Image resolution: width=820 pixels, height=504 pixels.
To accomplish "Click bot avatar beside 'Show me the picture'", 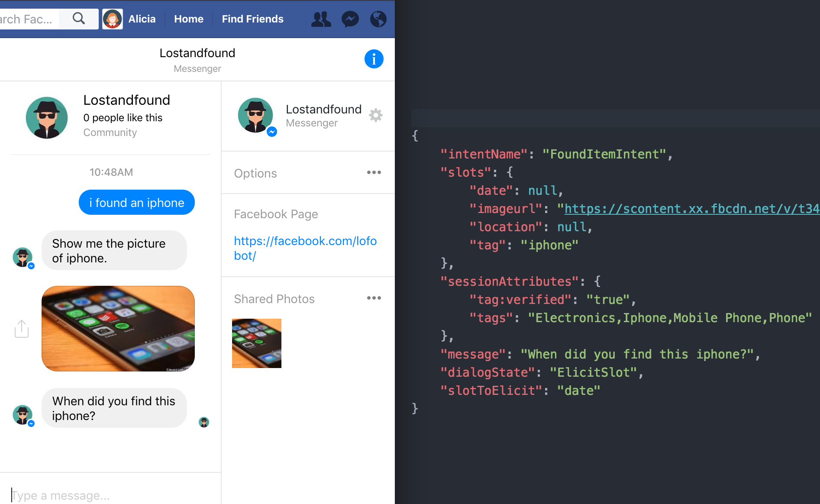I will [x=23, y=257].
